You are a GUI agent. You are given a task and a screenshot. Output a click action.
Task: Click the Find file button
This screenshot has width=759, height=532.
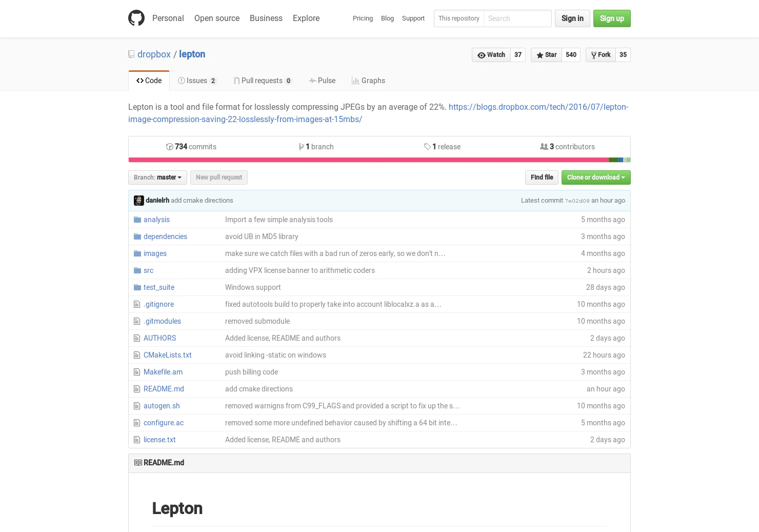542,178
